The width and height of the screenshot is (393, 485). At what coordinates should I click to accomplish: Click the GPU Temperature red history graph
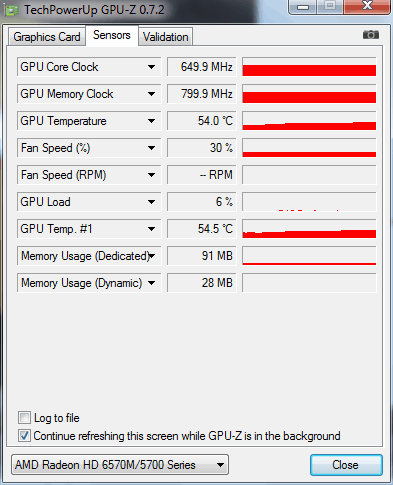pos(309,121)
